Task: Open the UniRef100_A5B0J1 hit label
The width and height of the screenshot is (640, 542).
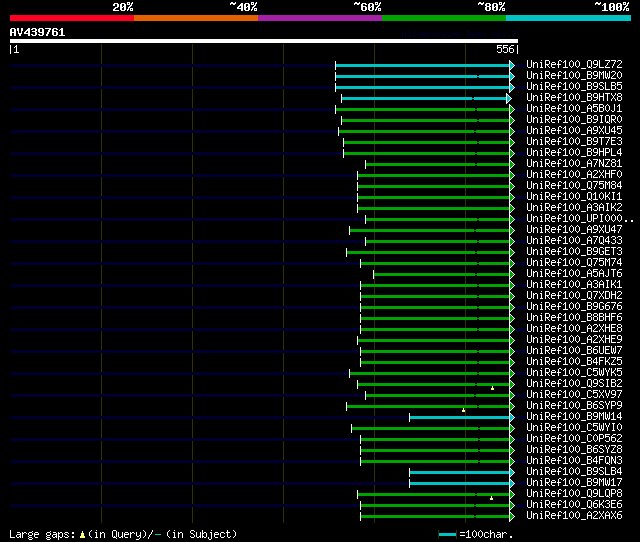Action: point(574,109)
